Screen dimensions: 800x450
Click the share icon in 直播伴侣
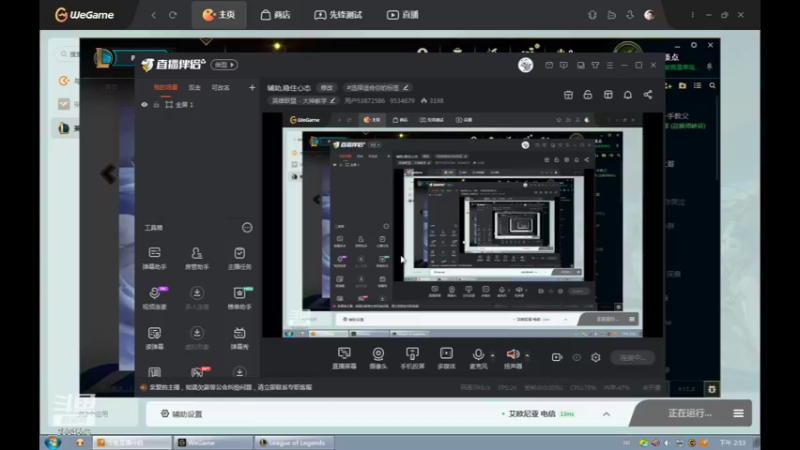pos(647,94)
